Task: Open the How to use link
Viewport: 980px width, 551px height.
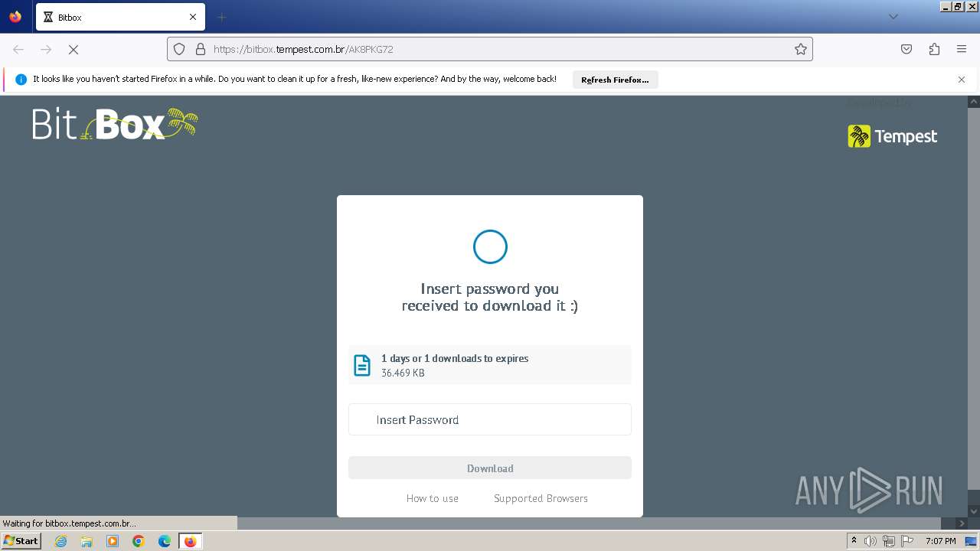Action: (x=433, y=498)
